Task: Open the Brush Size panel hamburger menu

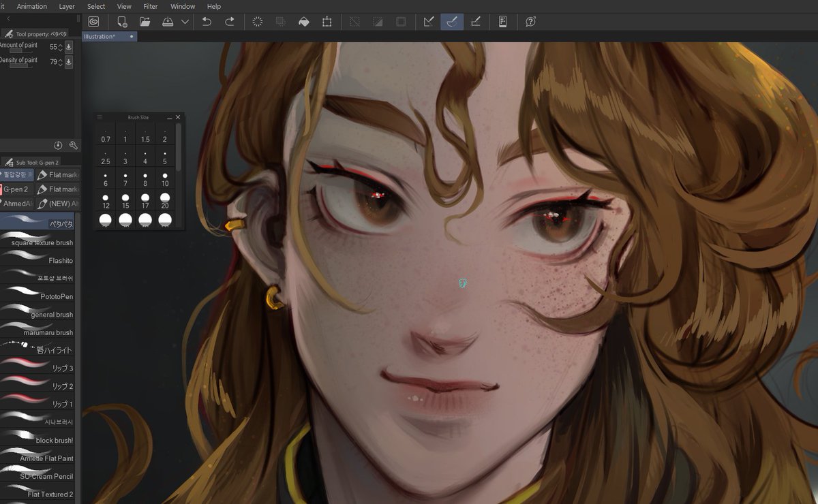Action: 100,117
